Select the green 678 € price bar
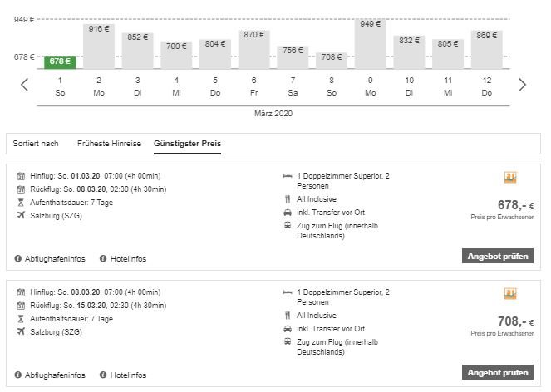The height and width of the screenshot is (392, 551). (60, 62)
